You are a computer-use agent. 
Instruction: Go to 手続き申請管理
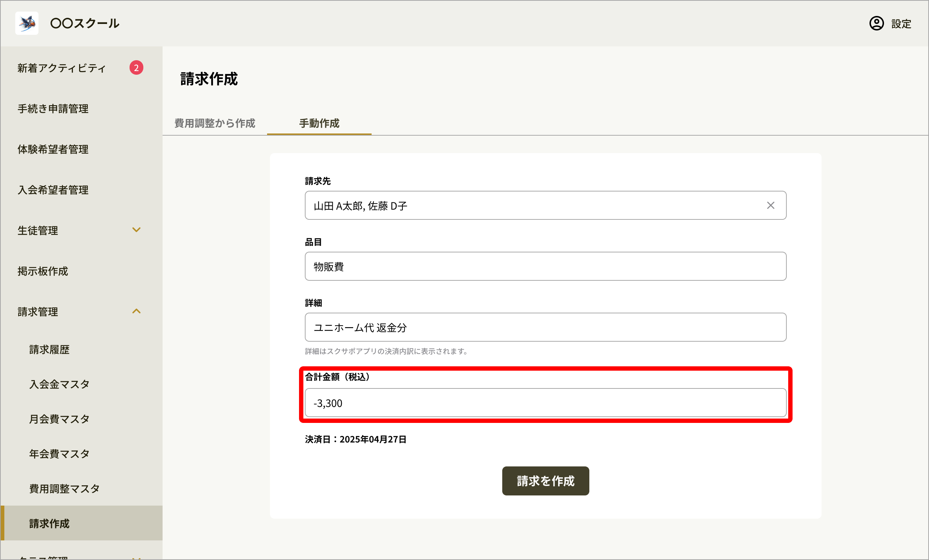click(x=53, y=108)
